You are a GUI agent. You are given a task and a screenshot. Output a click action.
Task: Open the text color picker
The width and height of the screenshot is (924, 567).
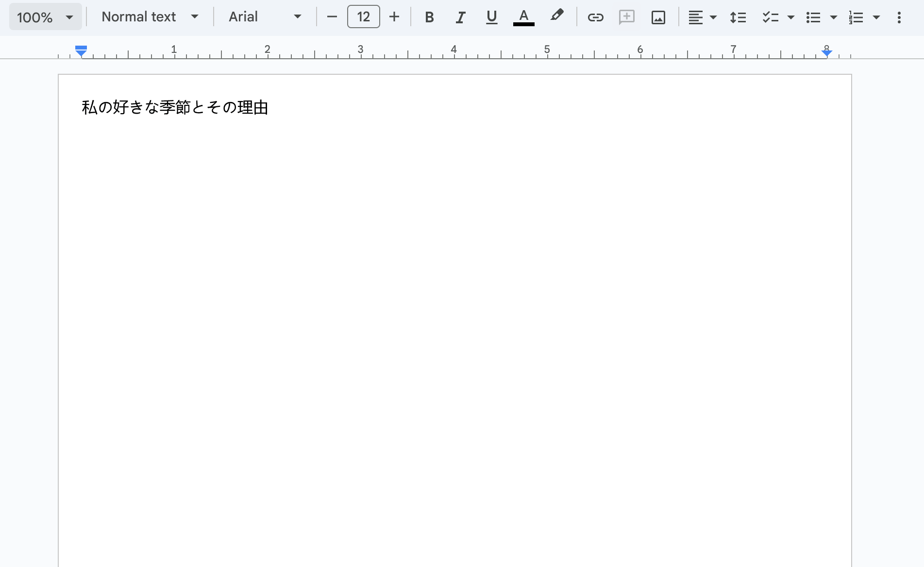(x=523, y=17)
